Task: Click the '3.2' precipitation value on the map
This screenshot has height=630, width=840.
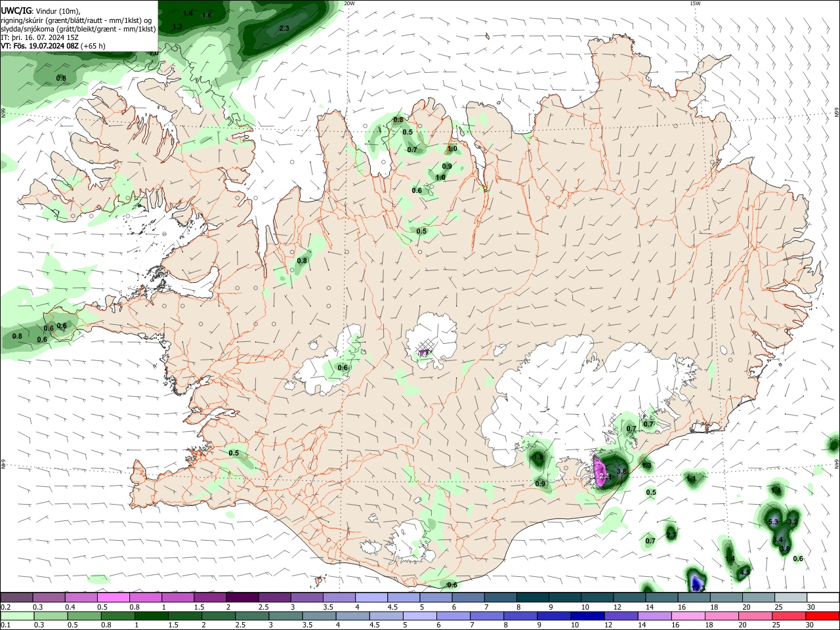Action: pyautogui.click(x=793, y=522)
